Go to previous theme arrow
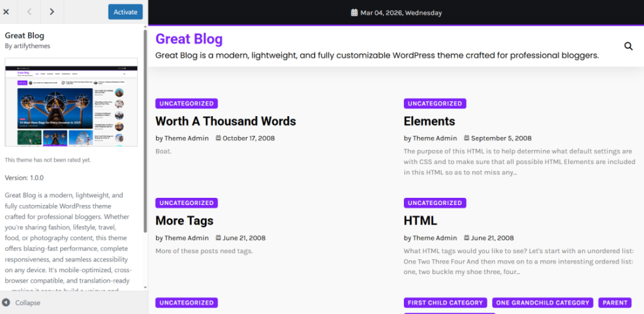This screenshot has height=314, width=644. point(29,12)
